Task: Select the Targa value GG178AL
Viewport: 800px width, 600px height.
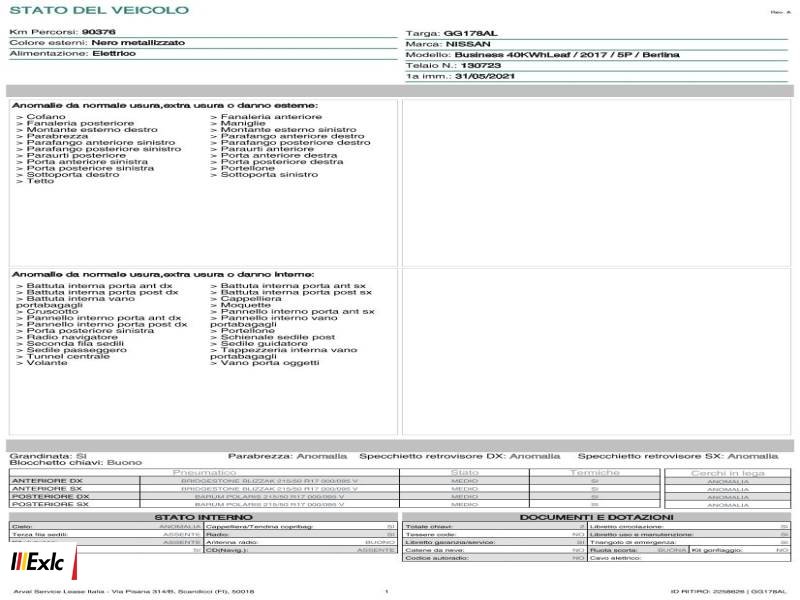Action: tap(470, 34)
